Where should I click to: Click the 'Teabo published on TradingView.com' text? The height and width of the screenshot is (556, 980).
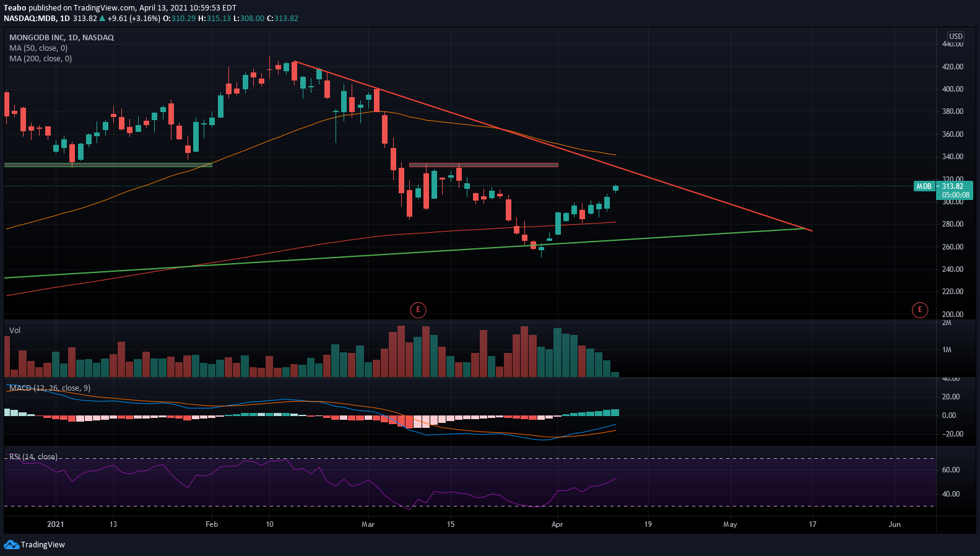point(69,8)
